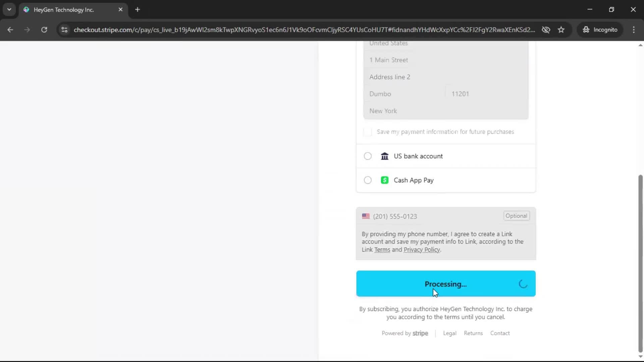This screenshot has width=644, height=362.
Task: Open the site information icon in the address bar
Action: pos(64,30)
